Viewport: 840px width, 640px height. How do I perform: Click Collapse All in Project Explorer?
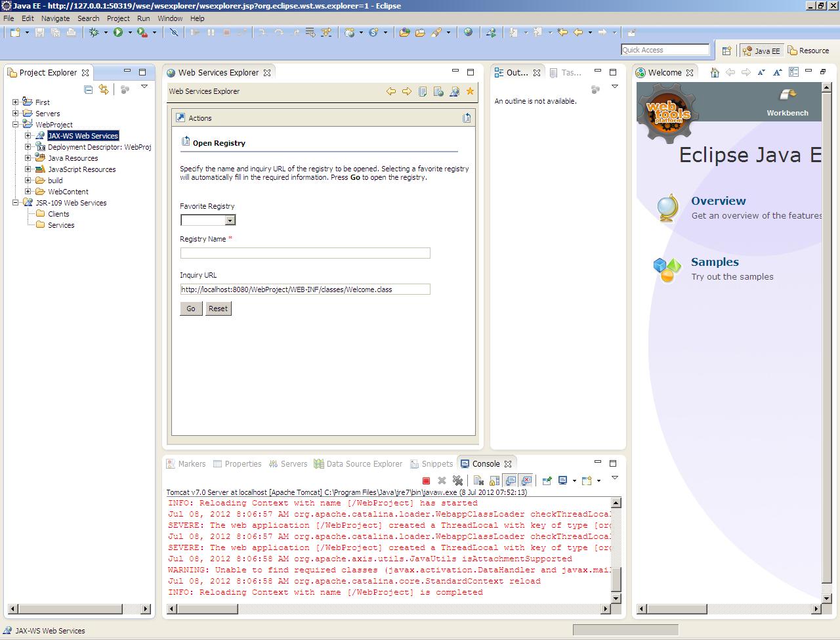88,89
